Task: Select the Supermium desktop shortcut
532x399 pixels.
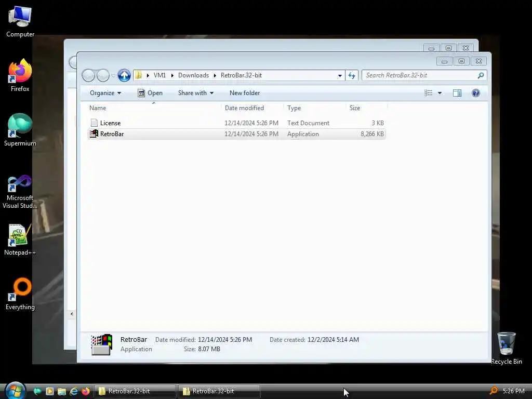Action: pos(20,129)
